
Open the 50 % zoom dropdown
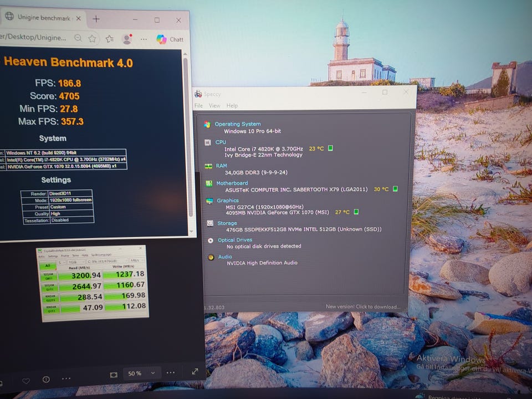[x=141, y=373]
